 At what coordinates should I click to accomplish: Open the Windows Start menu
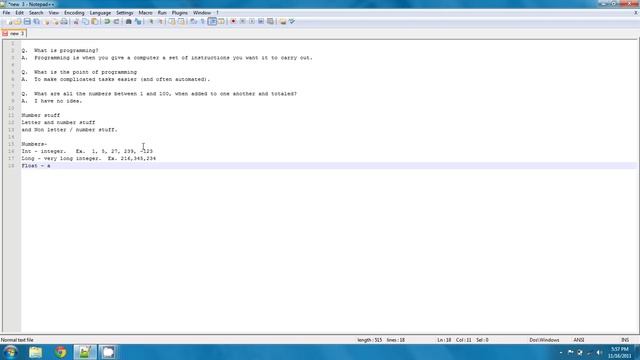(10, 352)
